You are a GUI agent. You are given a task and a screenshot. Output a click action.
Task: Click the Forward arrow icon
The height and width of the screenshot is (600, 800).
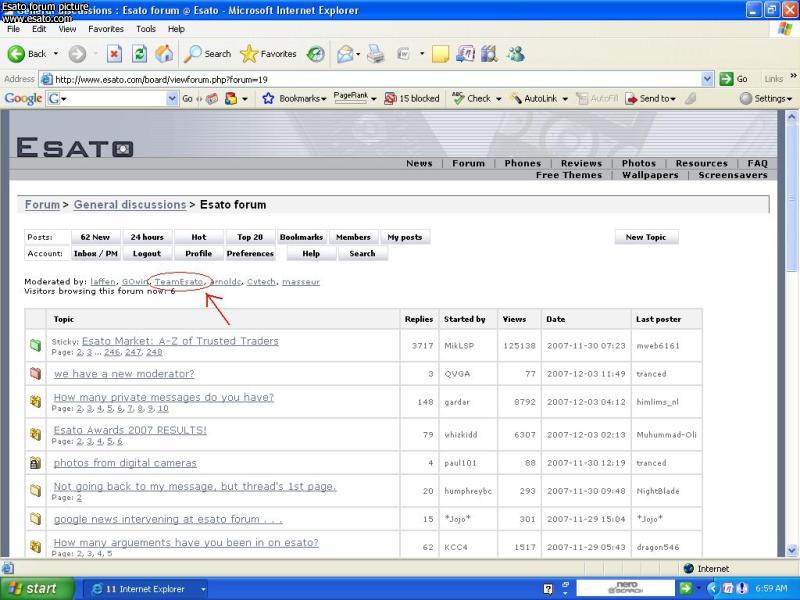tap(77, 54)
